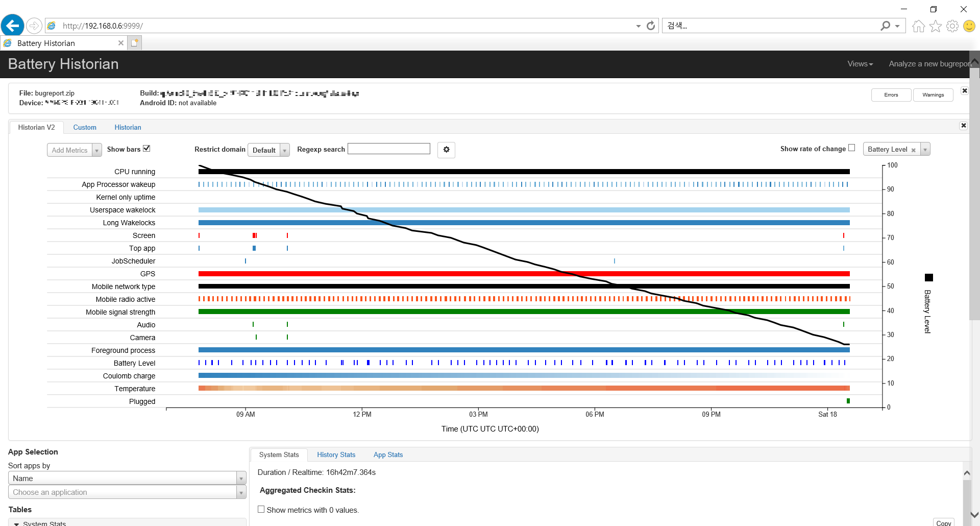Open a new browser tab
The height and width of the screenshot is (526, 980).
tap(134, 43)
